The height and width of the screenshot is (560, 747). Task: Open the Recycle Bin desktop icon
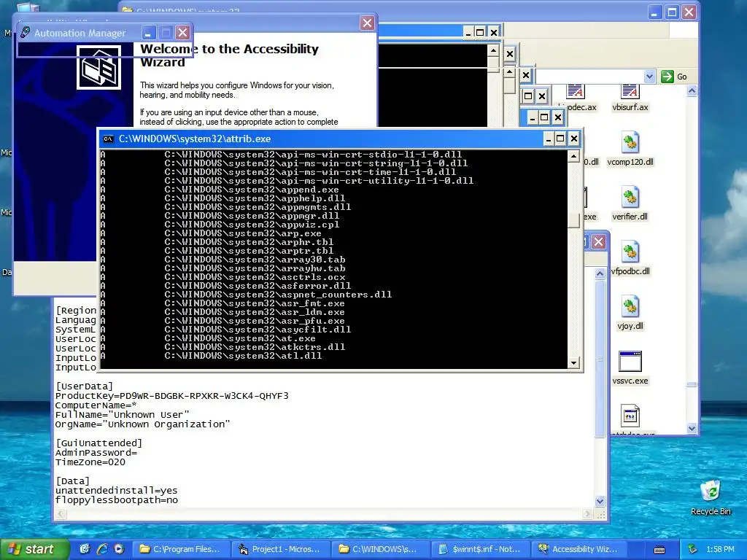coord(711,491)
